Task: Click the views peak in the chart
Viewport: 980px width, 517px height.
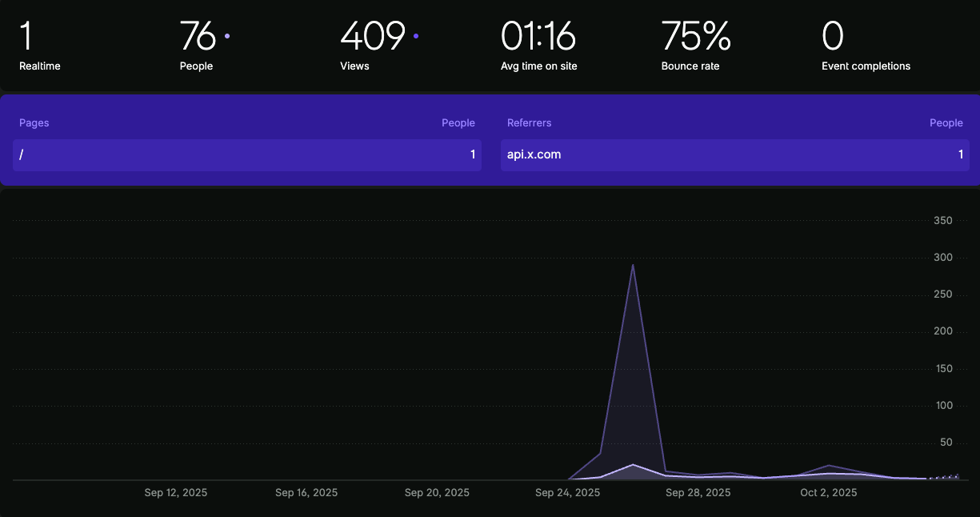Action: (x=633, y=265)
